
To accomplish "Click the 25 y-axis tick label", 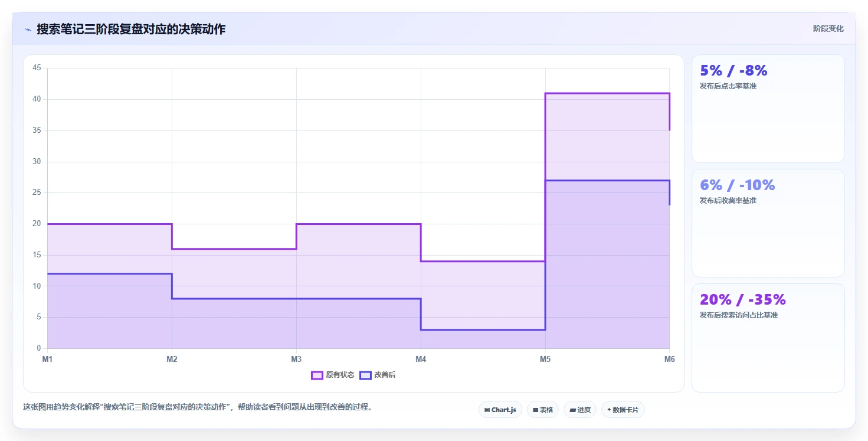I will pos(37,192).
